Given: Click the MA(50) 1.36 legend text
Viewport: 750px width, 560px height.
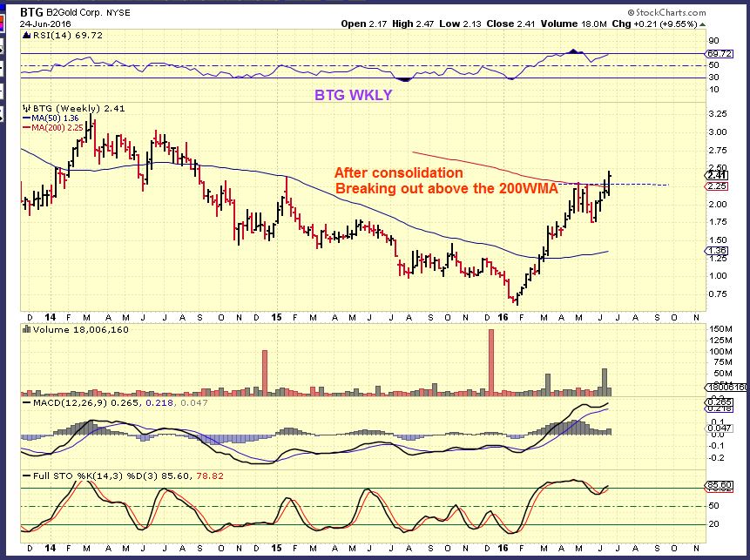Looking at the screenshot, I should pyautogui.click(x=55, y=118).
